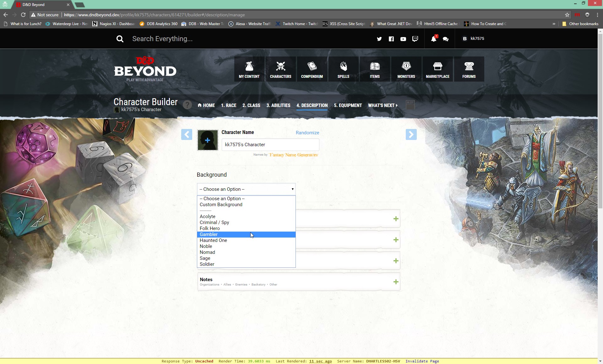The height and width of the screenshot is (364, 603).
Task: Open My Content nav icon
Action: (x=249, y=69)
